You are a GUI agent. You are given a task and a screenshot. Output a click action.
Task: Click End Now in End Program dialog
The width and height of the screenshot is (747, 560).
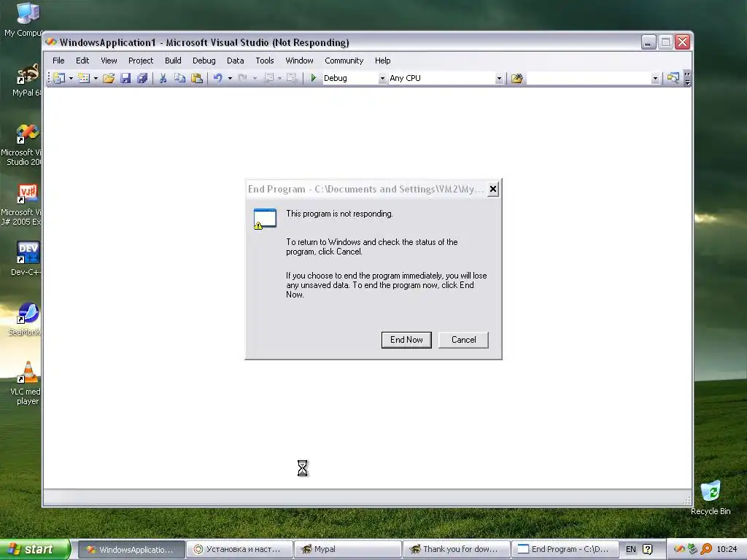click(406, 340)
